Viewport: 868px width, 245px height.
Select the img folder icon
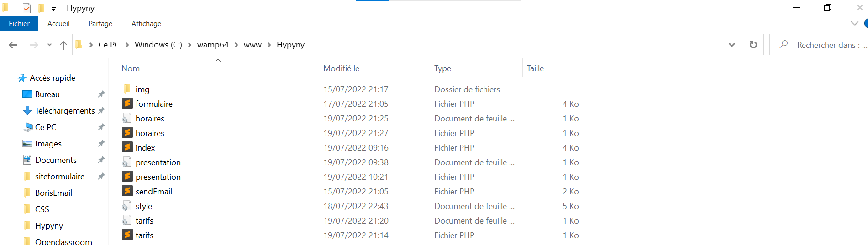coord(127,89)
